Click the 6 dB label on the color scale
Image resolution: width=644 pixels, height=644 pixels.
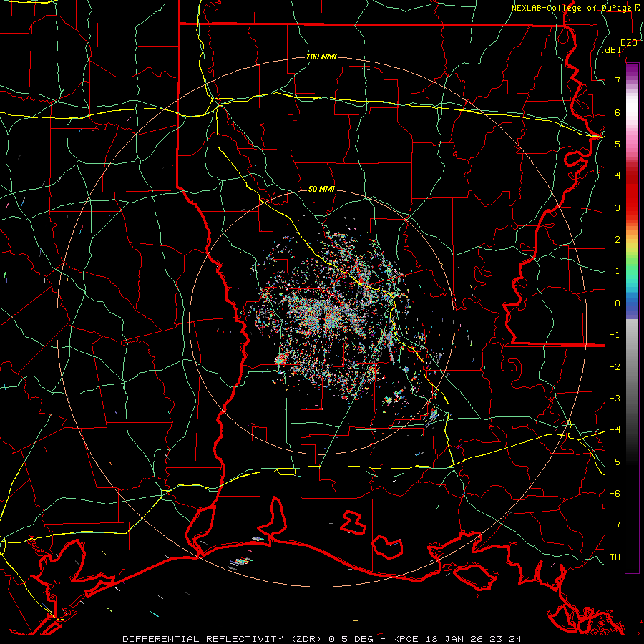pos(618,112)
